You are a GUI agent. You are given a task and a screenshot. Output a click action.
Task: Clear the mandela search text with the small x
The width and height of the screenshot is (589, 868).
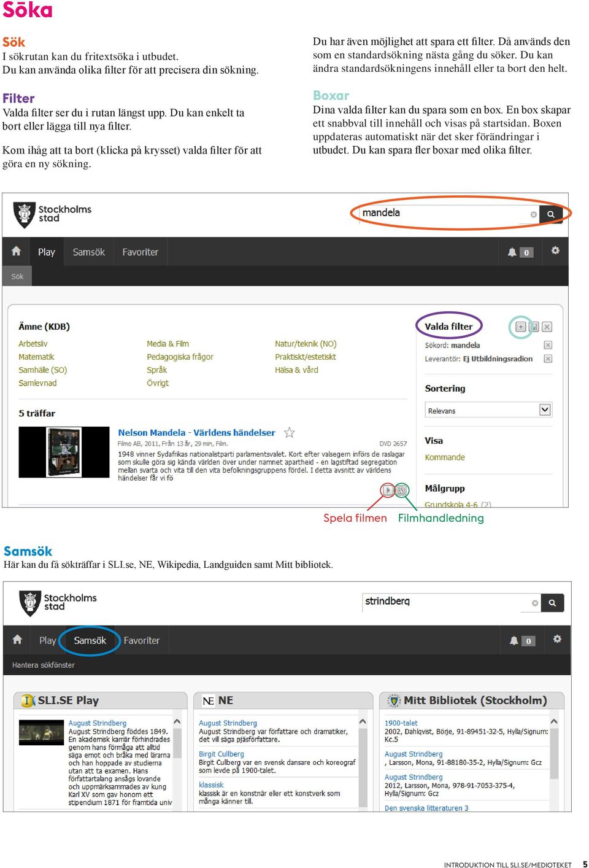(x=533, y=214)
